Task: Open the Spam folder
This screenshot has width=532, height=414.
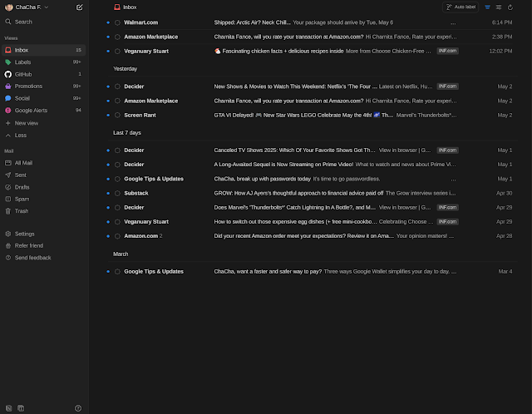Action: pyautogui.click(x=43, y=200)
